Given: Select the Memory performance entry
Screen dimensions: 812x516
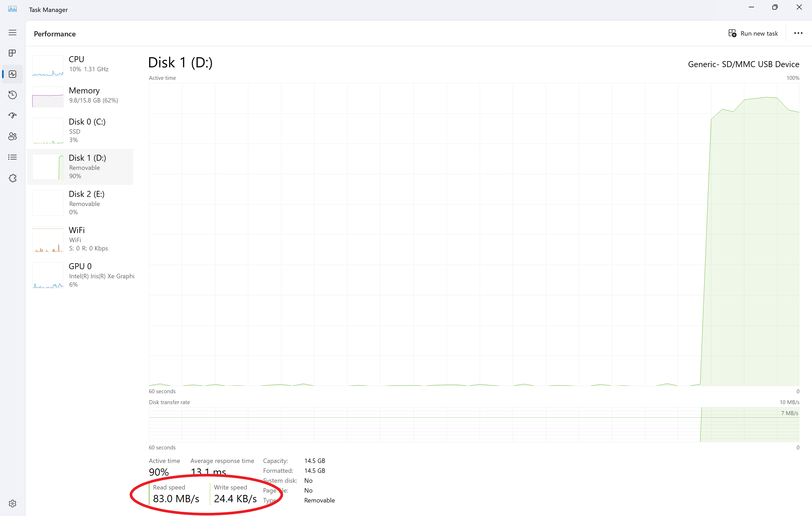Looking at the screenshot, I should 80,97.
